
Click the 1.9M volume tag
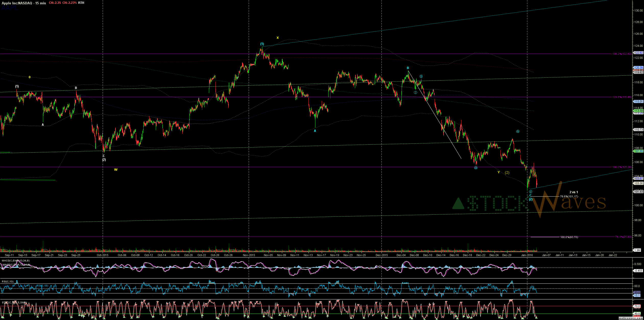pos(637,250)
